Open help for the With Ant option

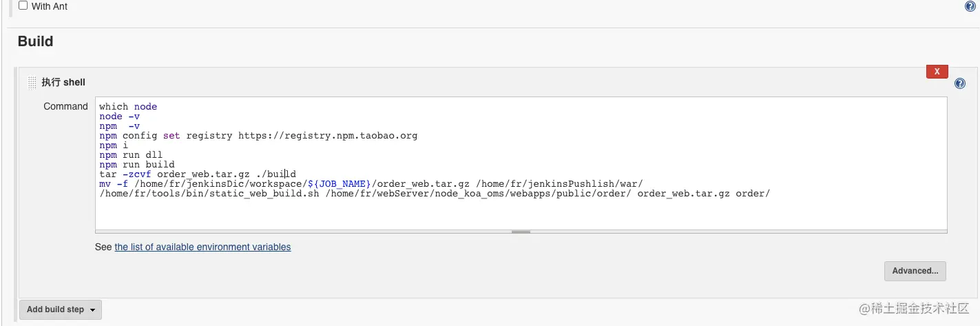click(x=970, y=6)
